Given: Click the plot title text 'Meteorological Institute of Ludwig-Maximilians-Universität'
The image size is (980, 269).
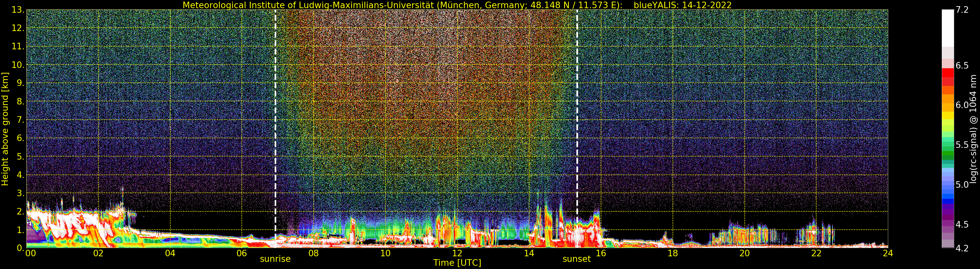Looking at the screenshot, I should tap(309, 5).
